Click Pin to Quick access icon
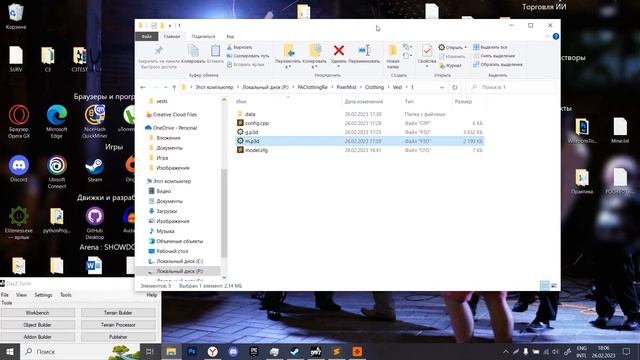The height and width of the screenshot is (360, 640). tap(159, 51)
